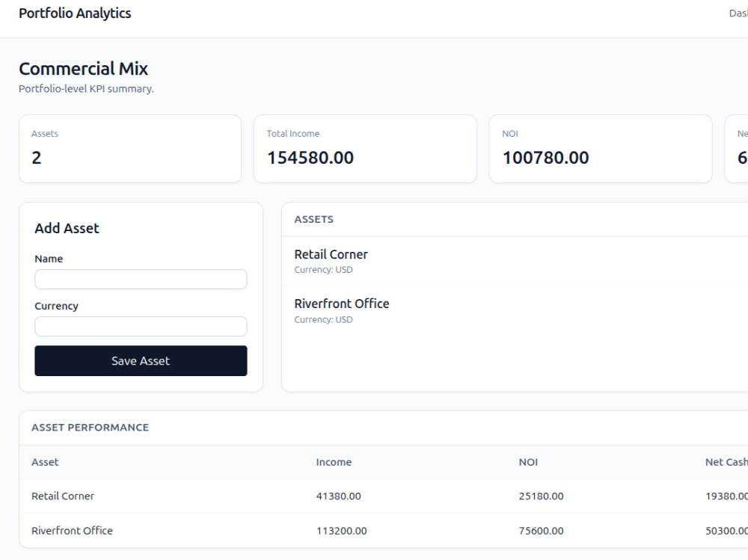The width and height of the screenshot is (748, 560).
Task: Open Riverfront Office in the Assets list
Action: pyautogui.click(x=342, y=304)
